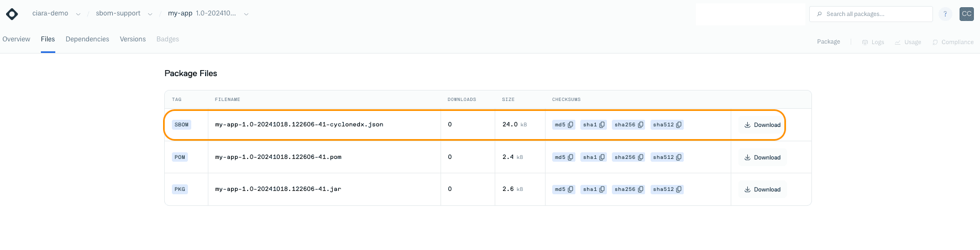This screenshot has width=980, height=250.
Task: Expand the sbom-support repository dropdown
Action: pos(150,14)
